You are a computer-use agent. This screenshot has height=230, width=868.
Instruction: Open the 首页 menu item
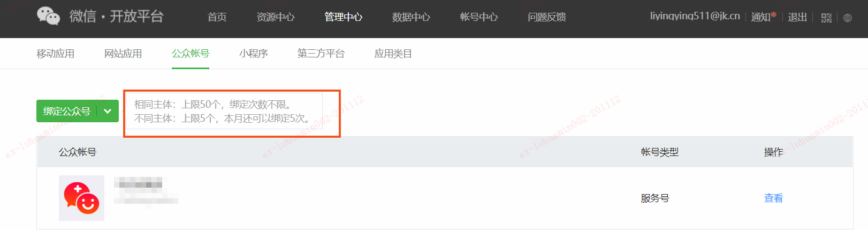point(217,17)
